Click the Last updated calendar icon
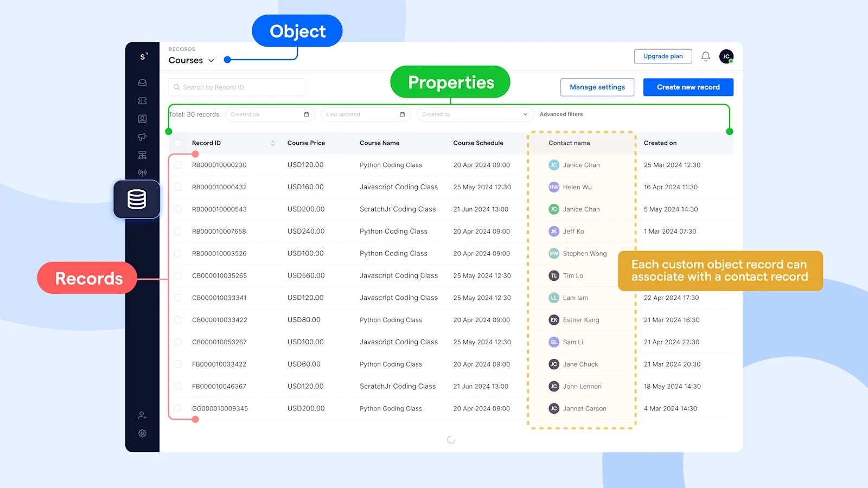This screenshot has width=868, height=488. [x=402, y=114]
